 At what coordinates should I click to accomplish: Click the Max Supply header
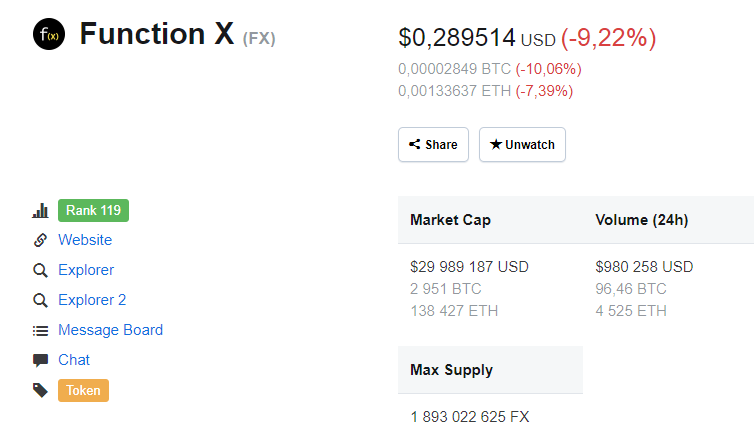tap(451, 370)
